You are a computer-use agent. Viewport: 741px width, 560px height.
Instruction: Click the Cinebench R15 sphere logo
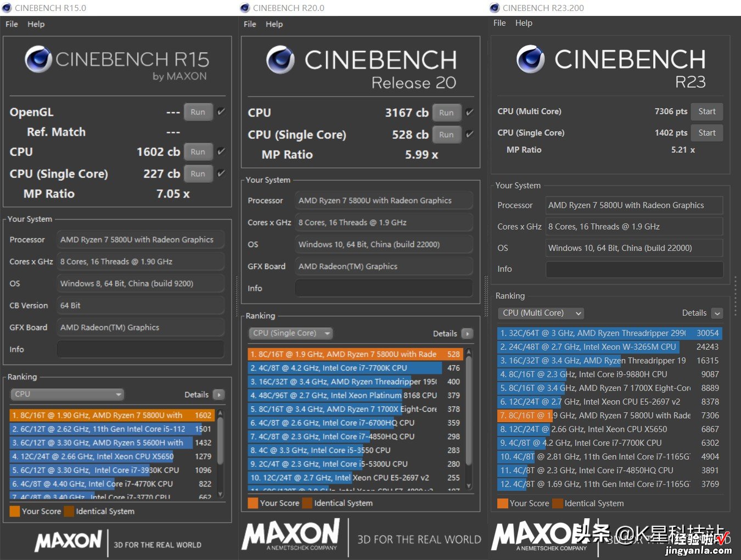[38, 60]
